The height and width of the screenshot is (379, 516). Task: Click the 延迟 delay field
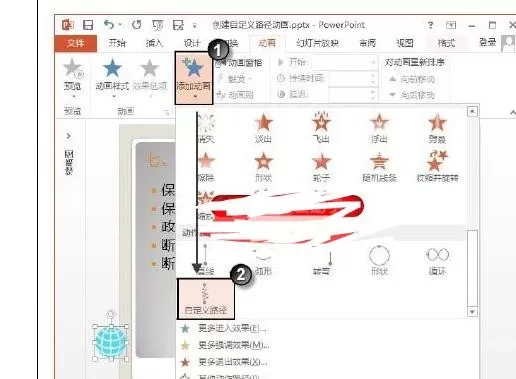pos(353,94)
